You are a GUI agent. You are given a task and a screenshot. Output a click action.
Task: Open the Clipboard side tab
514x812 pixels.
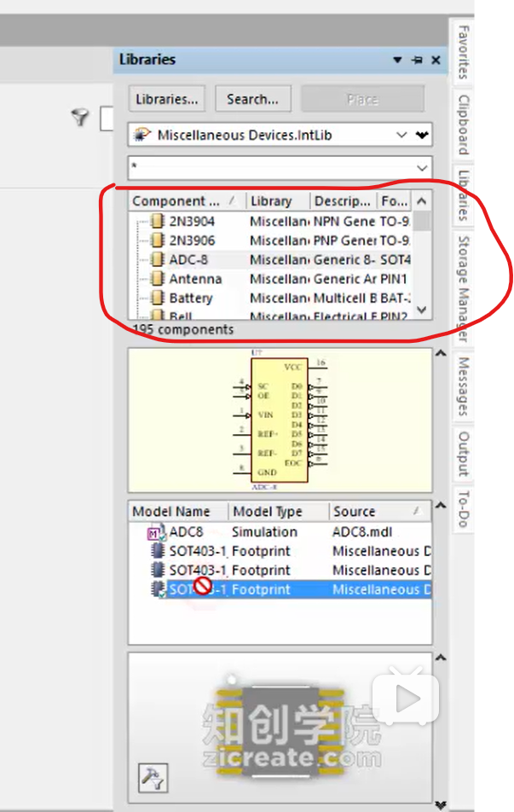(464, 125)
